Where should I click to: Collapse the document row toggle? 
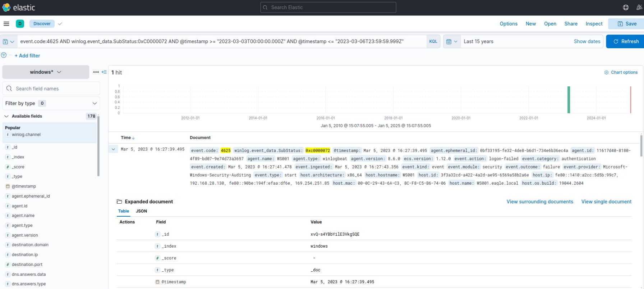coord(113,149)
